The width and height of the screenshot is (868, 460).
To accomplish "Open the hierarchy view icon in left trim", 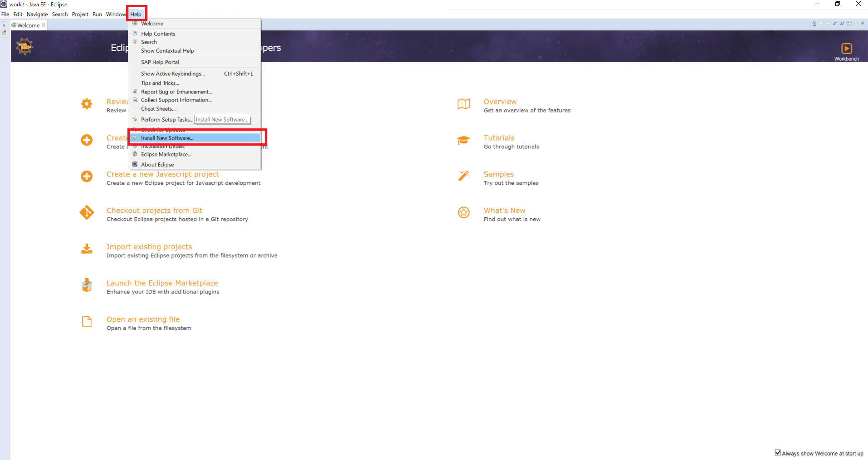I will (4, 33).
